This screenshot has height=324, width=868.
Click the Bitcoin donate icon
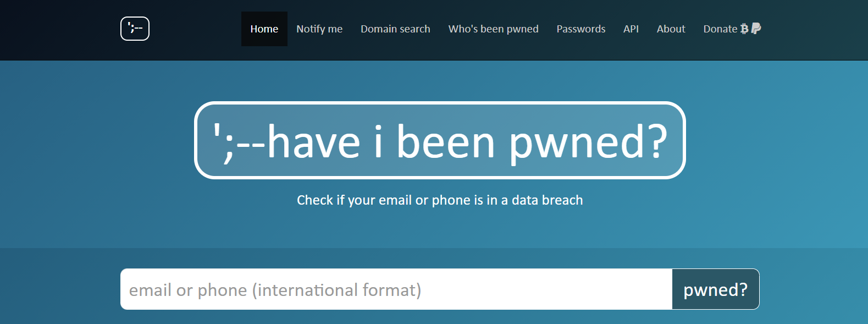tap(744, 29)
